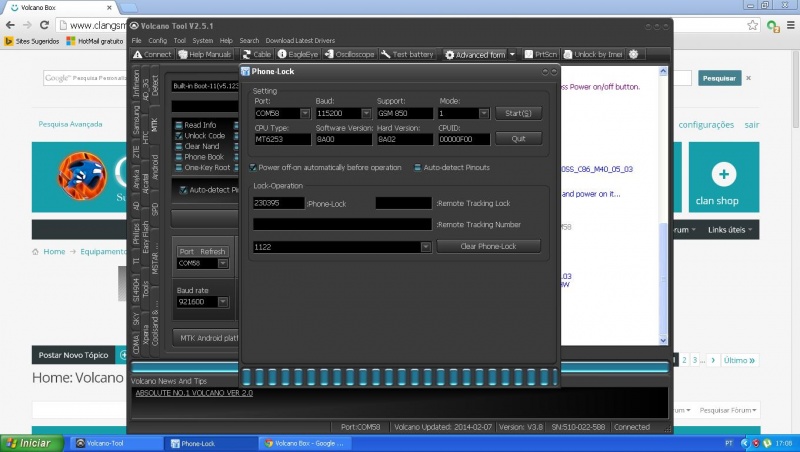Open the clan shop plus icon
800x452 pixels.
pyautogui.click(x=723, y=174)
